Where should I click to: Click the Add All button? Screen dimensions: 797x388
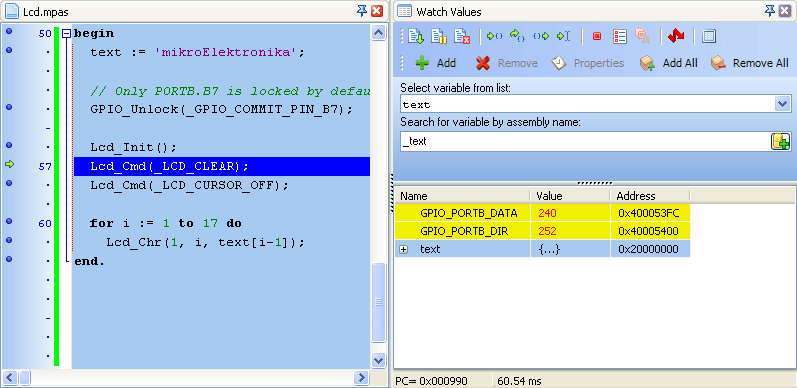click(668, 63)
